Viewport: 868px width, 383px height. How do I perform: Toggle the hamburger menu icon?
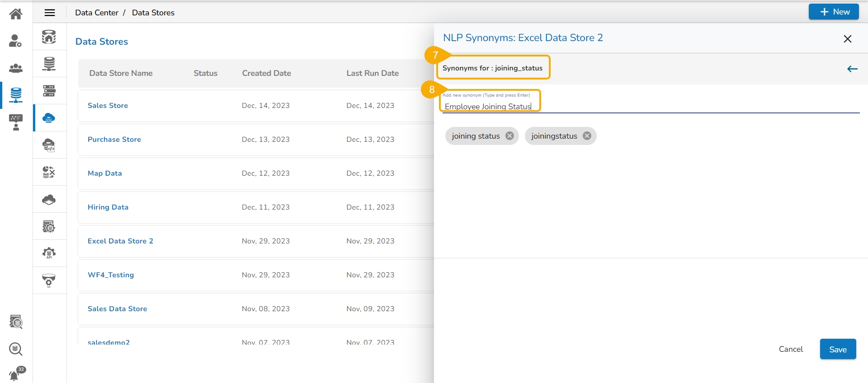(50, 13)
